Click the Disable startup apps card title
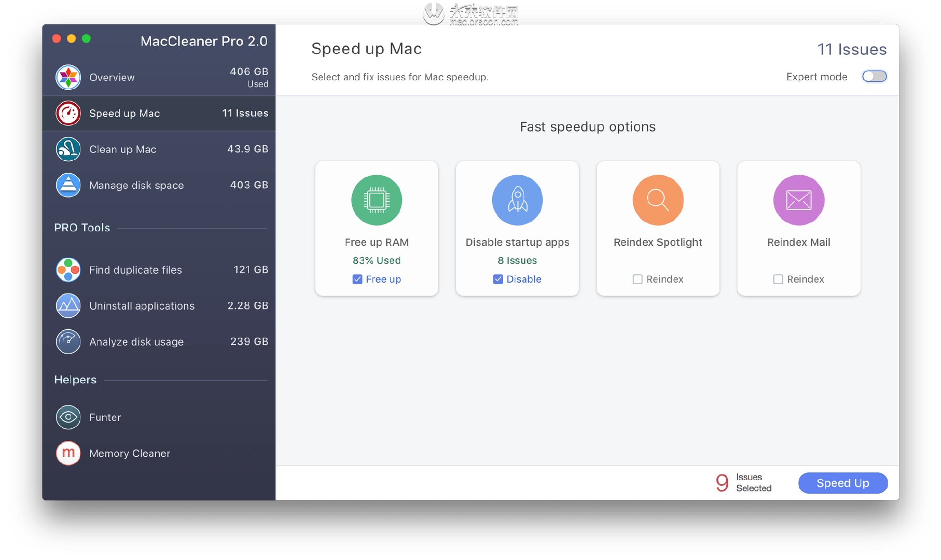This screenshot has height=560, width=941. (x=517, y=242)
